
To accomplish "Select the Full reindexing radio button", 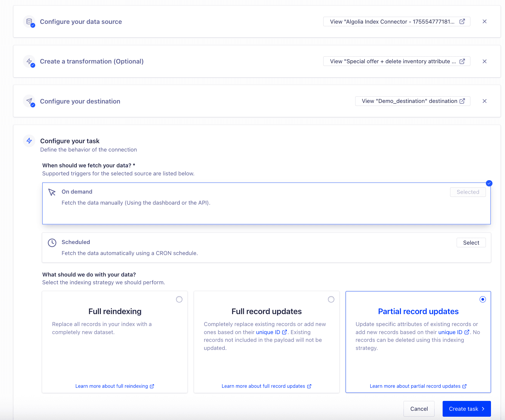I will [x=179, y=299].
